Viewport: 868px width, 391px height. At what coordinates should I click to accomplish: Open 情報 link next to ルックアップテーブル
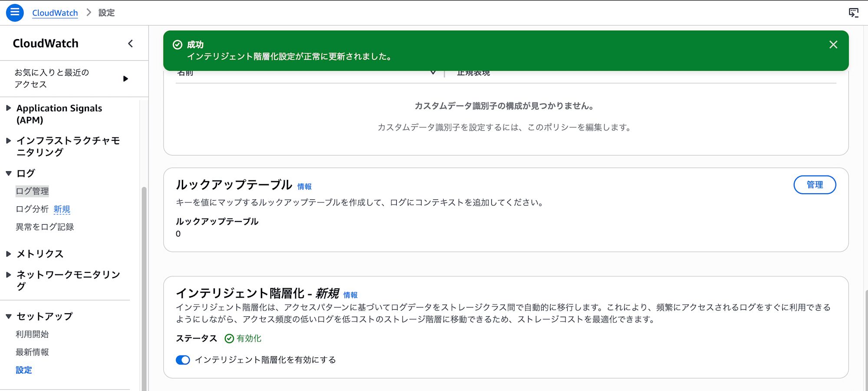304,186
